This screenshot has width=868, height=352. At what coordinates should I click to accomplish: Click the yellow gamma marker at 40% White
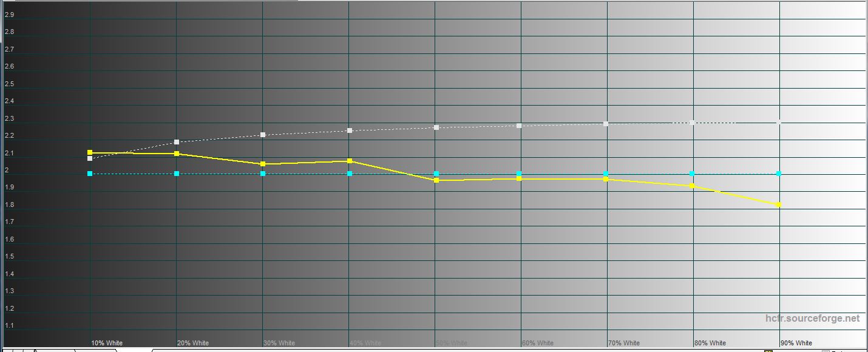[x=350, y=161]
